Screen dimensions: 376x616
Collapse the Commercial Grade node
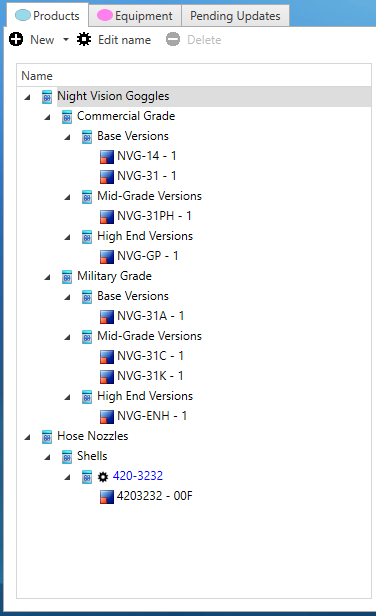coord(47,117)
